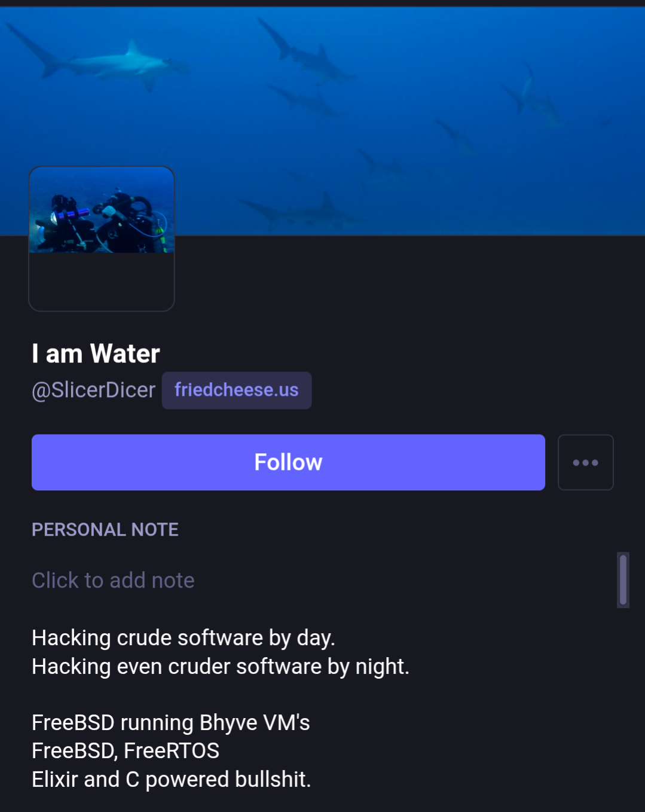Viewport: 645px width, 812px height.
Task: Click 'Elixir and C powered' bio line
Action: (x=171, y=779)
